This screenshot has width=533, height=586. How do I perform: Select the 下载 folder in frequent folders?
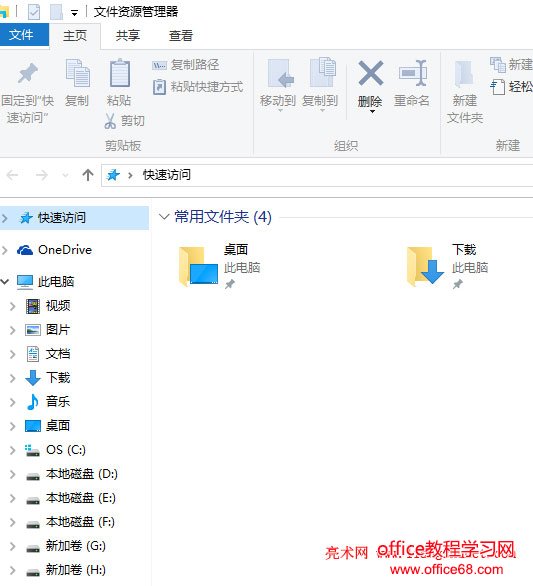point(448,266)
